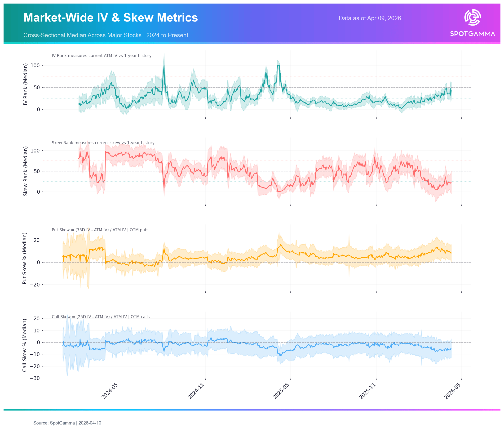Image resolution: width=504 pixels, height=429 pixels.
Task: Click the 2024-05 date tick label
Action: pyautogui.click(x=110, y=391)
